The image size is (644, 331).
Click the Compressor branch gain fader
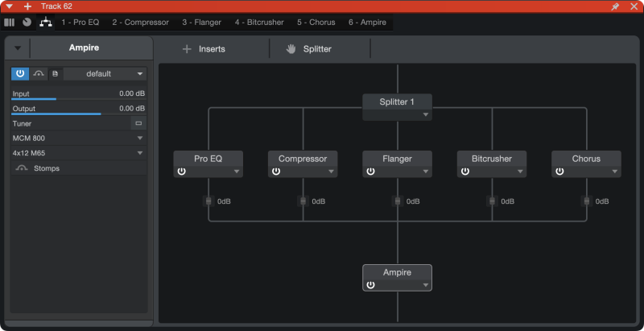point(303,201)
